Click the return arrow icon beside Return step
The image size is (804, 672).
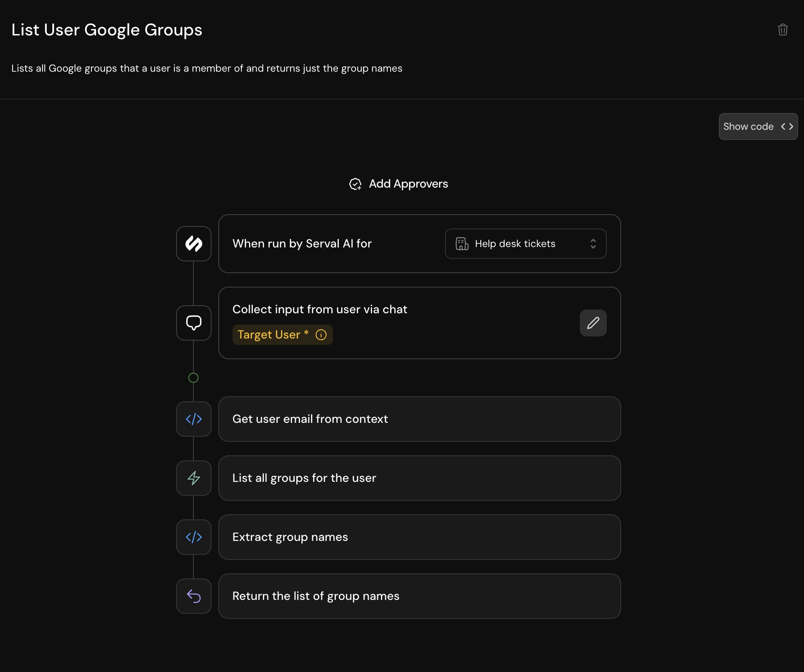(193, 596)
